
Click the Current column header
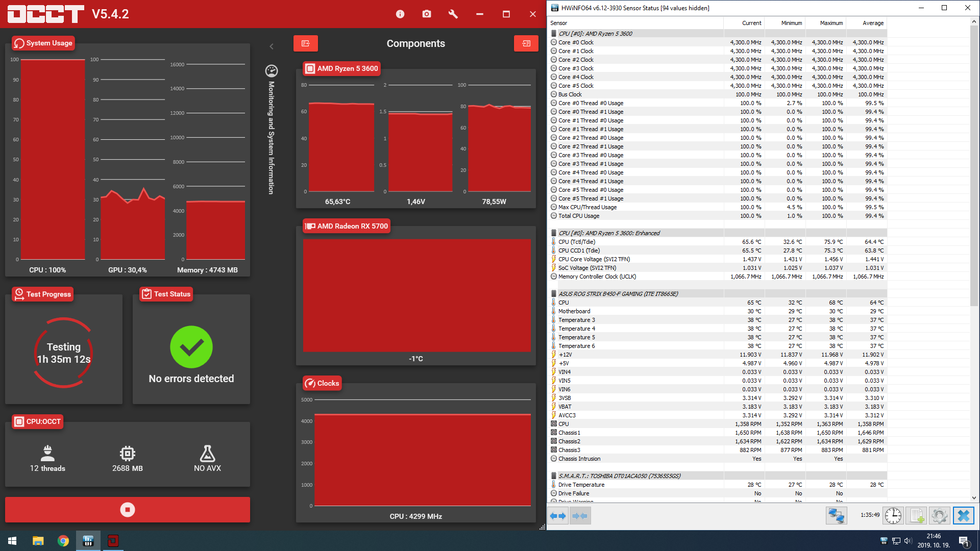tap(744, 23)
